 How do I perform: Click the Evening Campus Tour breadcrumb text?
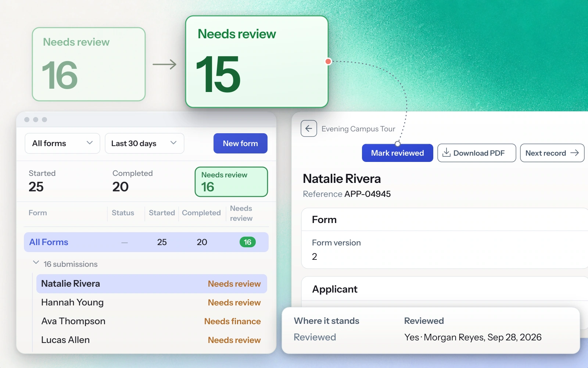[358, 129]
